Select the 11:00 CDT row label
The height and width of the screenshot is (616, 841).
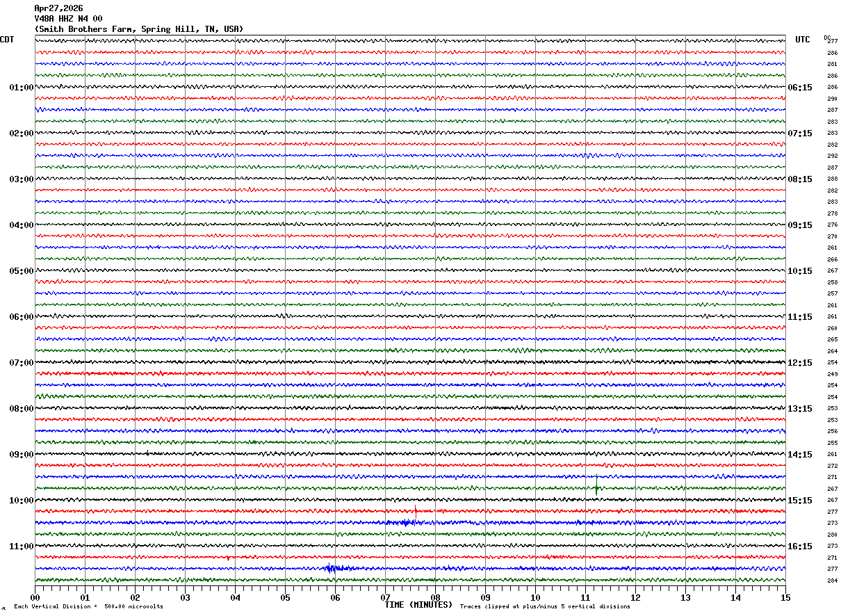(22, 546)
